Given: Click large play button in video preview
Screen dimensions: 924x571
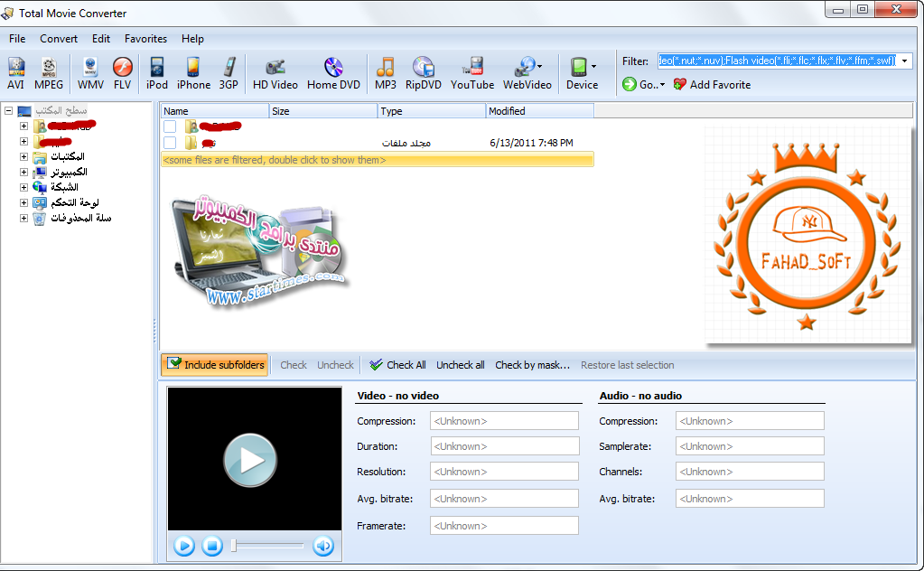Looking at the screenshot, I should coord(250,460).
